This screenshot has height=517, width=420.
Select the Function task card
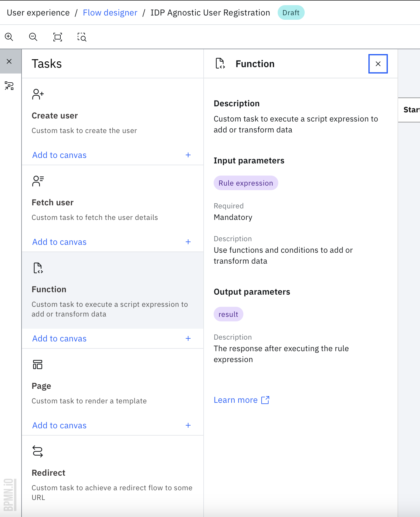tap(112, 290)
